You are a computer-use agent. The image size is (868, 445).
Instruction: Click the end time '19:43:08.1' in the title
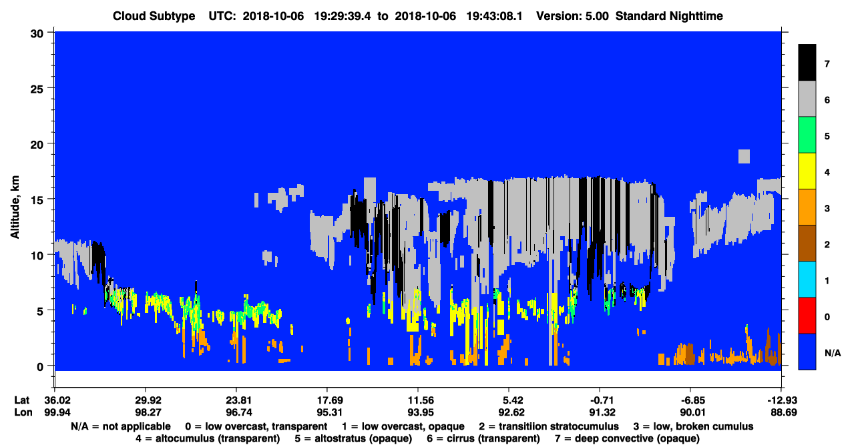[496, 16]
